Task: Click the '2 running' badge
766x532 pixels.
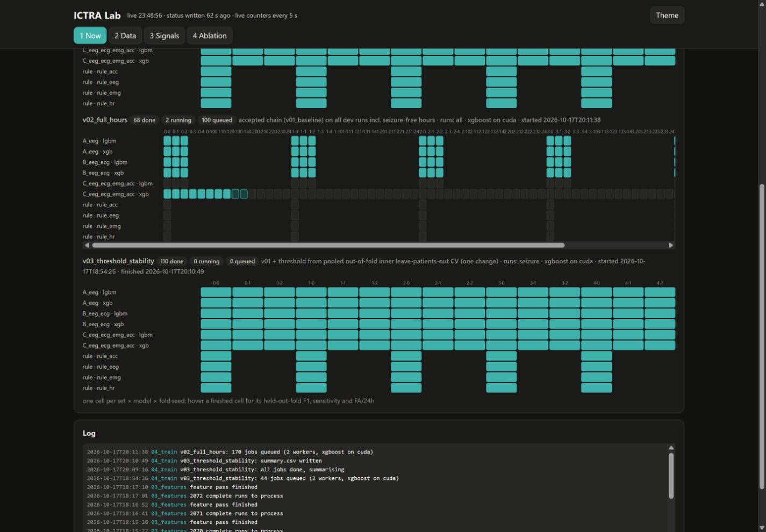Action: pyautogui.click(x=178, y=120)
